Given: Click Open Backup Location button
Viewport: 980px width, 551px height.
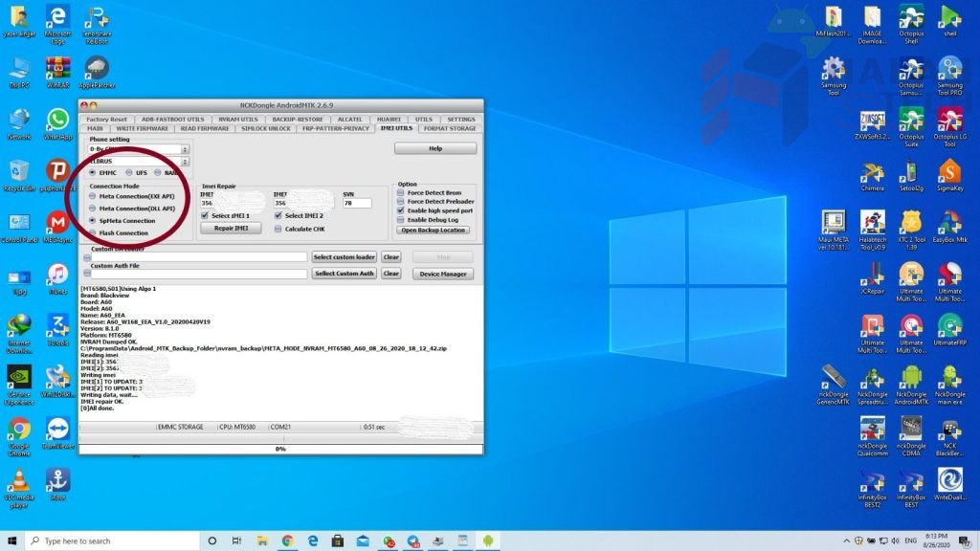Looking at the screenshot, I should pos(434,231).
